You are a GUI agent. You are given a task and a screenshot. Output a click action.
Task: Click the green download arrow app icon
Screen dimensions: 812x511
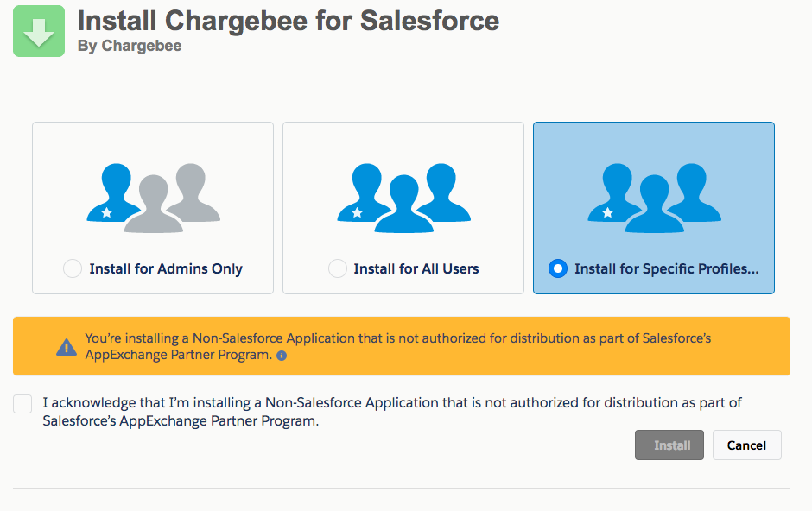click(x=39, y=31)
